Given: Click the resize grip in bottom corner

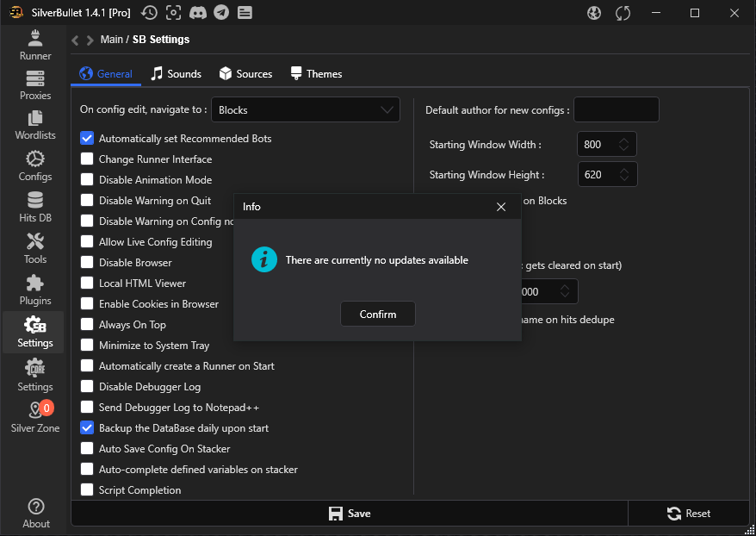Looking at the screenshot, I should tap(749, 530).
